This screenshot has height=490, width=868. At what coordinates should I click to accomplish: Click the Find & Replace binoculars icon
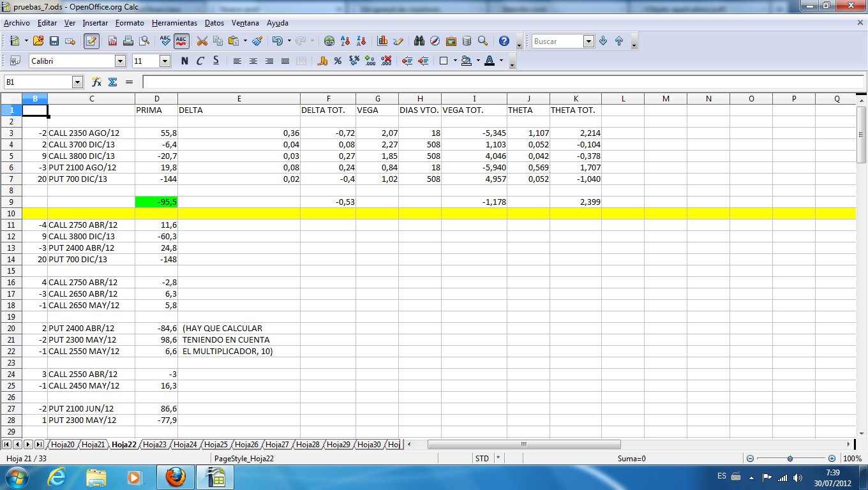[419, 41]
